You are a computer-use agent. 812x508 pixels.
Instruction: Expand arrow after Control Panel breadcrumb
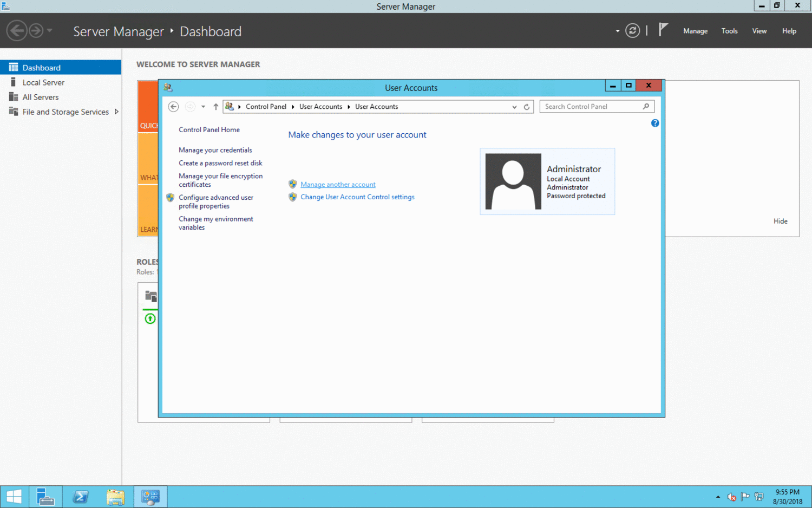click(x=293, y=107)
